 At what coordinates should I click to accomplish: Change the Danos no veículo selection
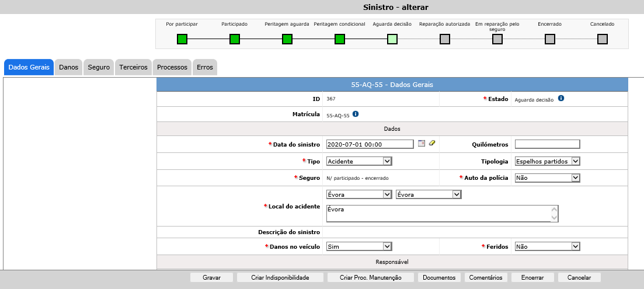[x=359, y=246]
